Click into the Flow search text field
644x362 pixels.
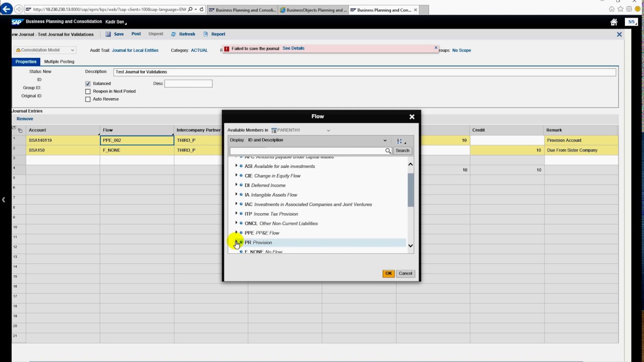click(307, 151)
